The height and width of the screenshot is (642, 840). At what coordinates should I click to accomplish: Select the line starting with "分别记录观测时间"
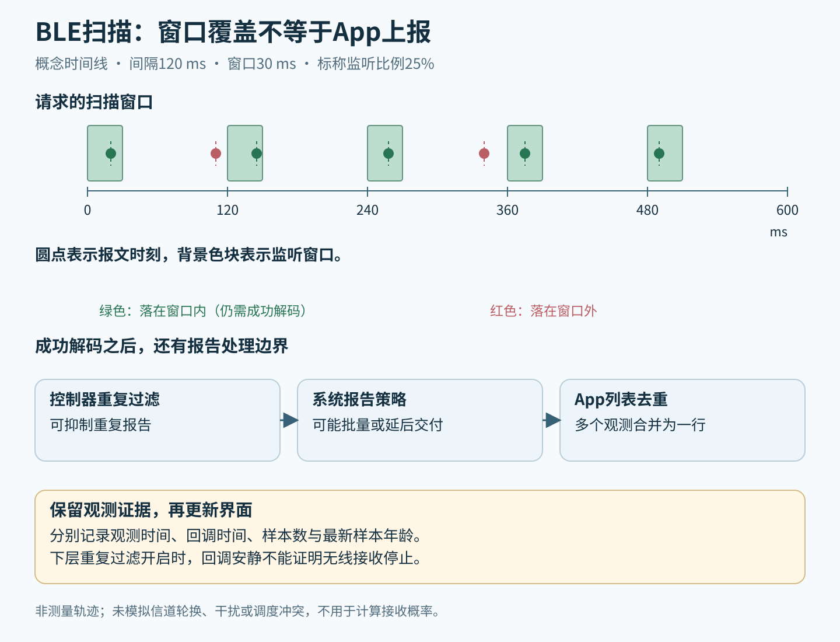tap(236, 535)
